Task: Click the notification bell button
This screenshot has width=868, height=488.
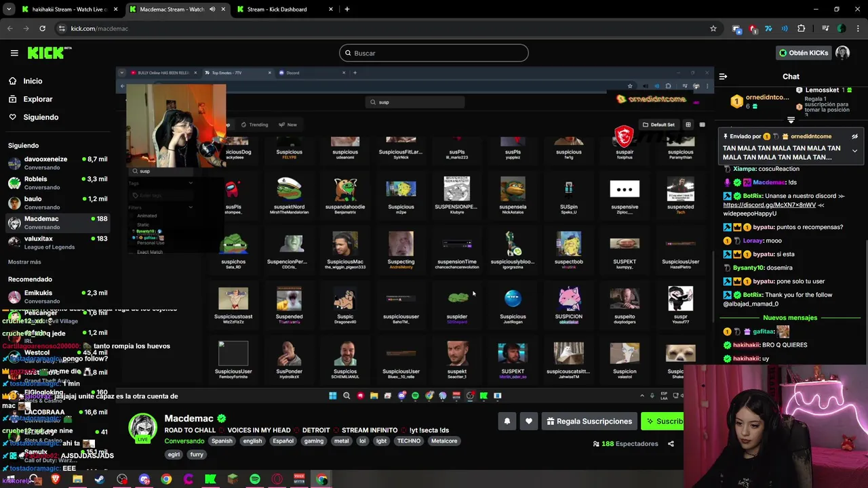Action: click(x=507, y=422)
